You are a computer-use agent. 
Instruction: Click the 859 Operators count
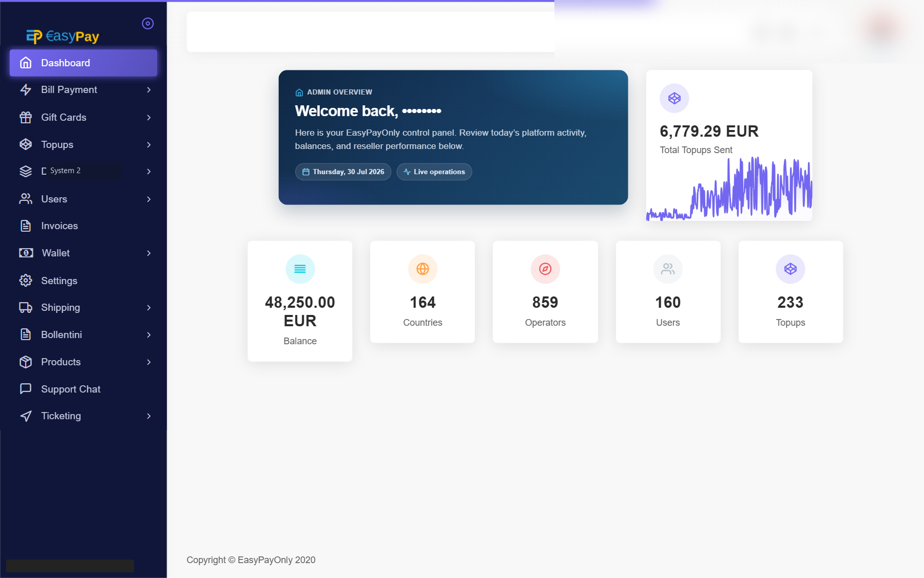click(x=545, y=302)
